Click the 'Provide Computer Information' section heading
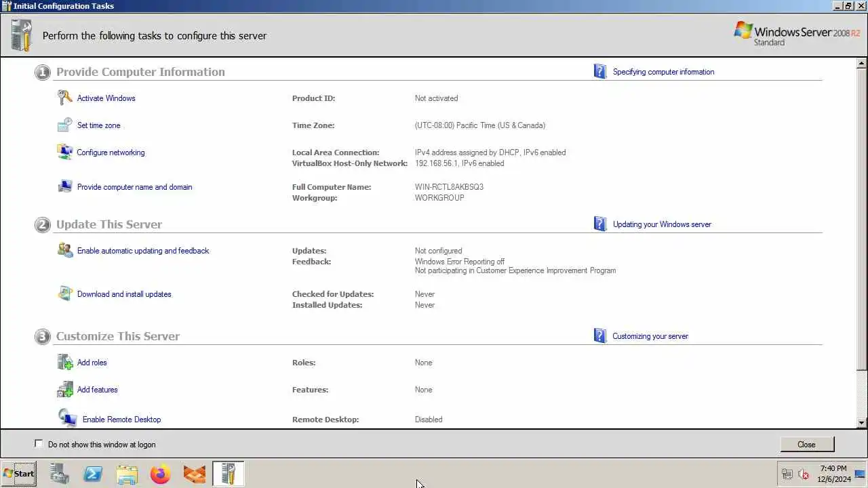The image size is (868, 488). [140, 72]
